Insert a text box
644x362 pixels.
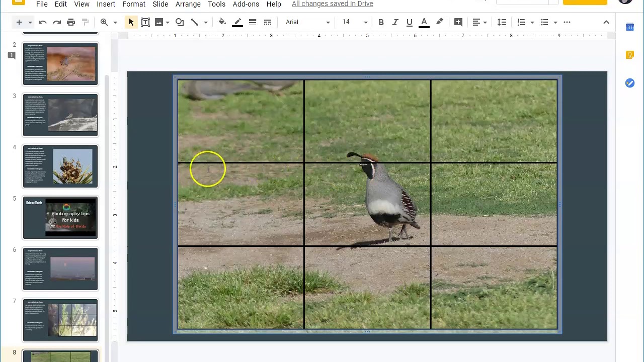click(x=145, y=22)
